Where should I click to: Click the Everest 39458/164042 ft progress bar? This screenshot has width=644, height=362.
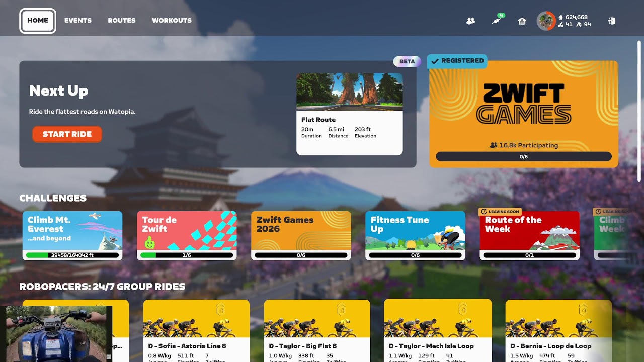(x=72, y=255)
